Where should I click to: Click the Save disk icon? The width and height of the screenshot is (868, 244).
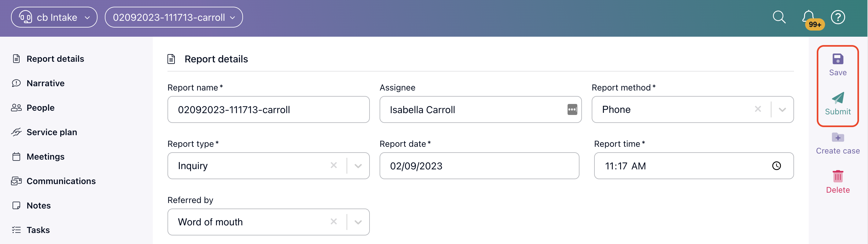(x=838, y=59)
